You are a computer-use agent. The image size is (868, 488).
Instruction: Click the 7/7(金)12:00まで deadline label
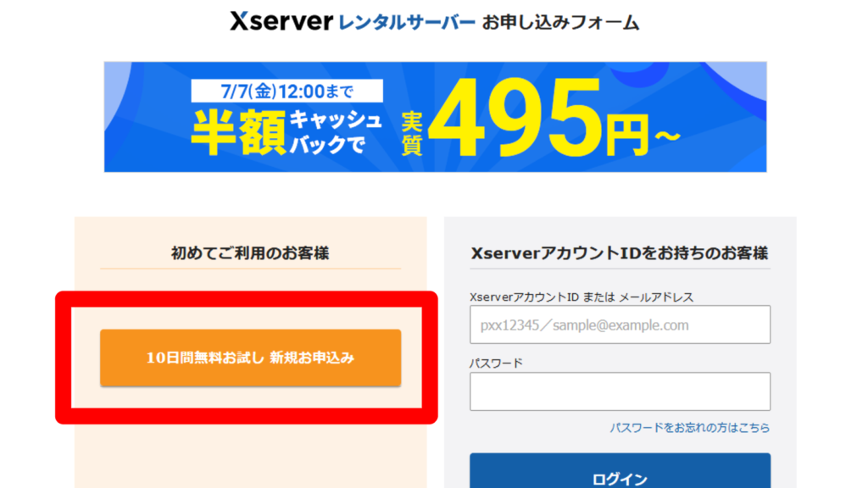287,91
